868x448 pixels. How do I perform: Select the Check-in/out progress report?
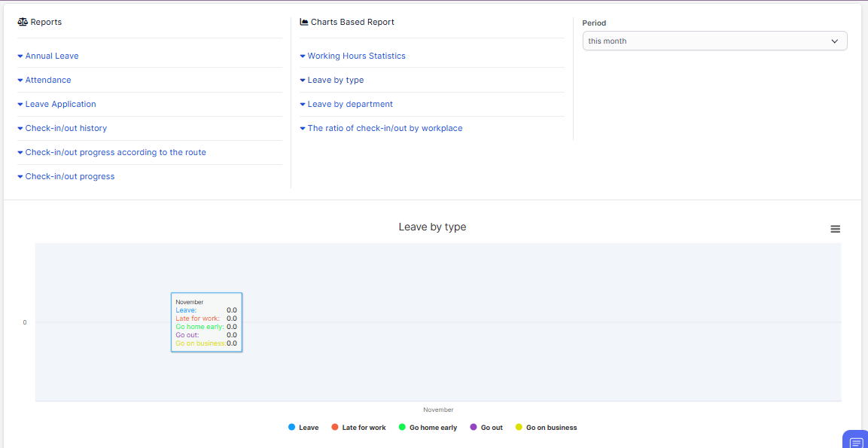[69, 177]
